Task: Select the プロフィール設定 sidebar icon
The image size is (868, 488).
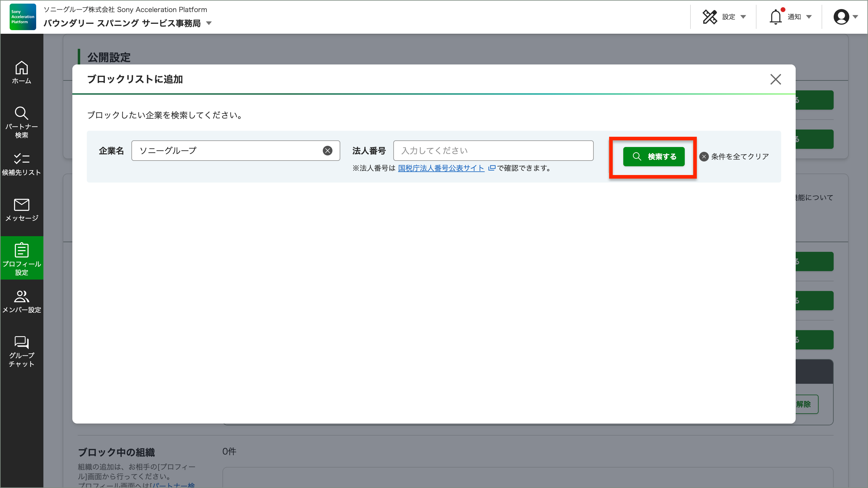Action: pyautogui.click(x=22, y=258)
